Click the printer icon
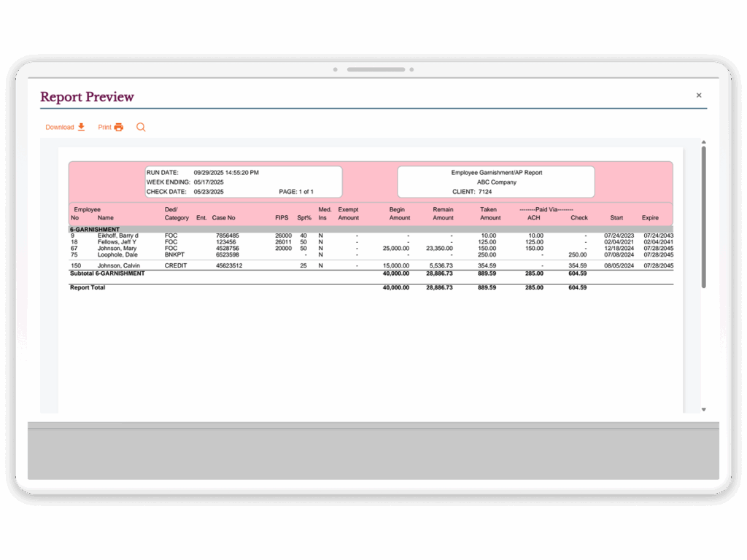This screenshot has width=747, height=560. [x=119, y=127]
